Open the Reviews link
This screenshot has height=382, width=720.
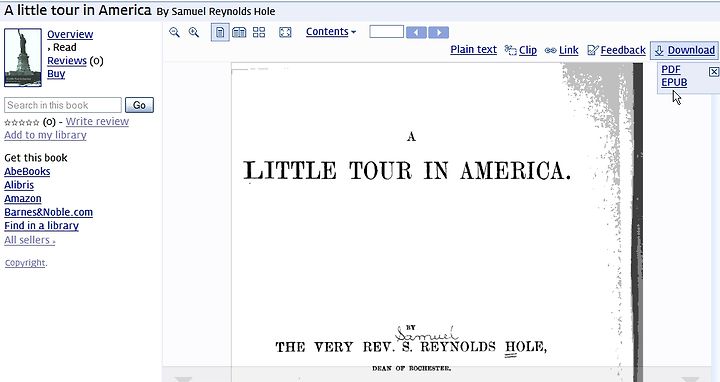tap(67, 61)
